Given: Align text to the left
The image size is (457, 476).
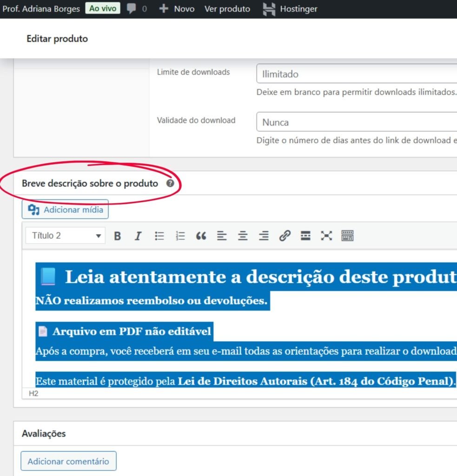Looking at the screenshot, I should (222, 236).
